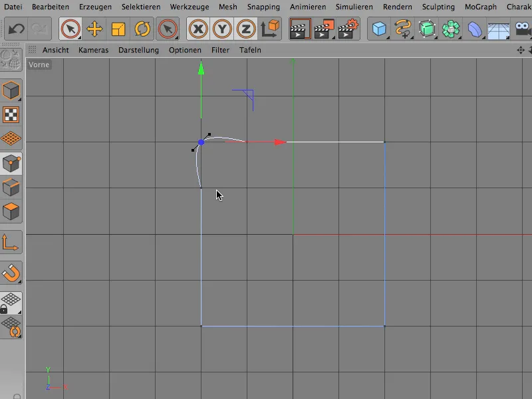Screen dimensions: 532x399
Task: Render to Picture Viewer
Action: pos(324,29)
